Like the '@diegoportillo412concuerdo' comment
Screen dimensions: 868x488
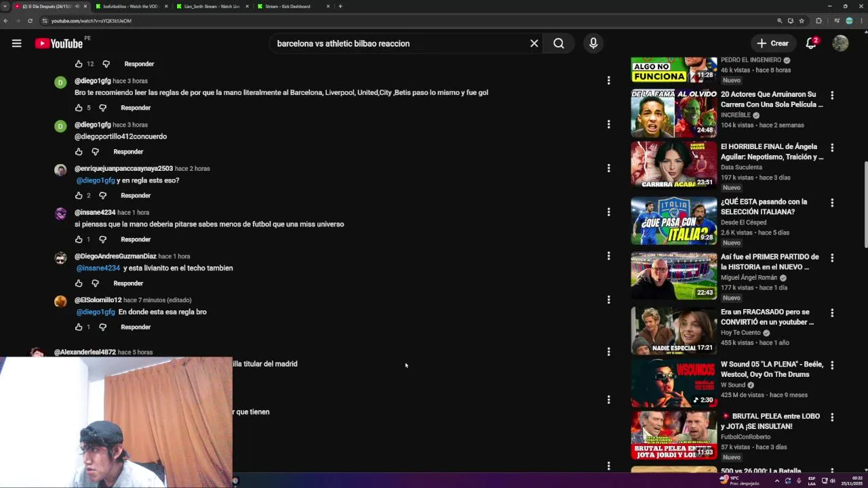(79, 152)
